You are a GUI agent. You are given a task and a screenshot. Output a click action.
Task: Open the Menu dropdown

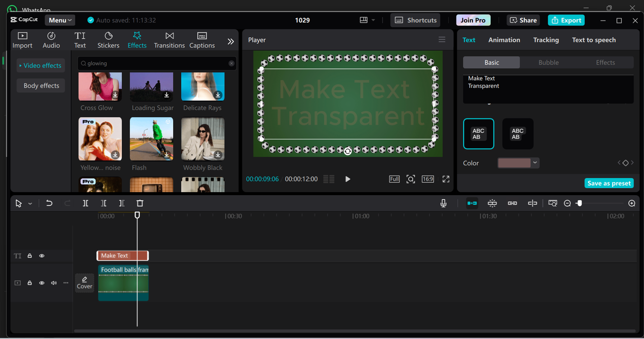[60, 20]
